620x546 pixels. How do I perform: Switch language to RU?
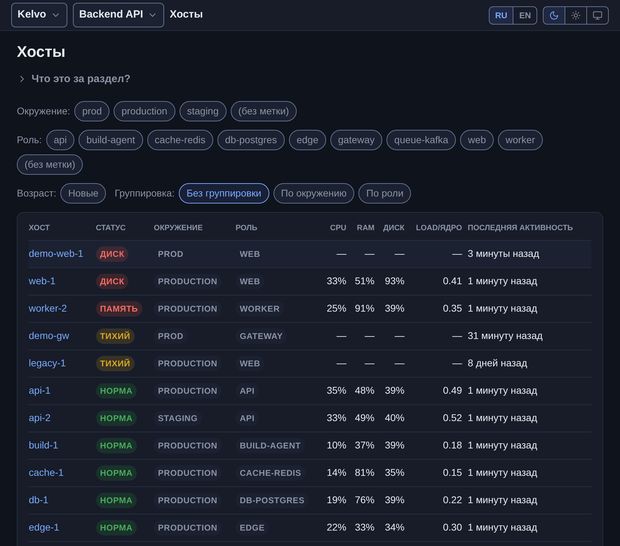pyautogui.click(x=501, y=15)
